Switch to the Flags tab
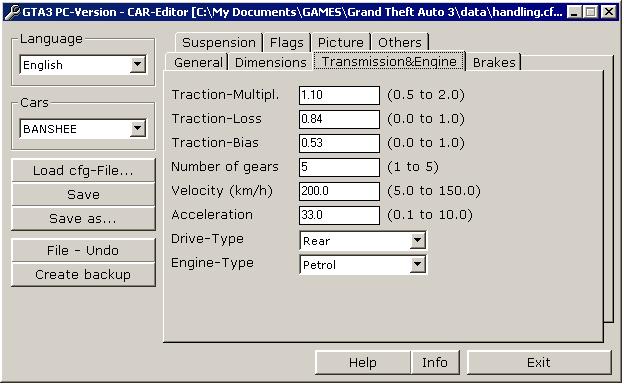Image resolution: width=624 pixels, height=385 pixels. (x=287, y=42)
